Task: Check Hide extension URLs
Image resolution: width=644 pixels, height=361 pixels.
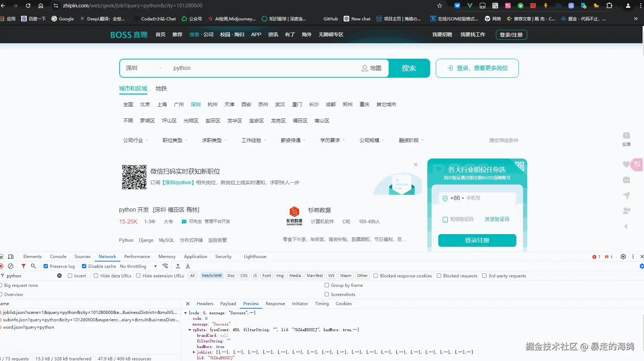Action: [138, 276]
